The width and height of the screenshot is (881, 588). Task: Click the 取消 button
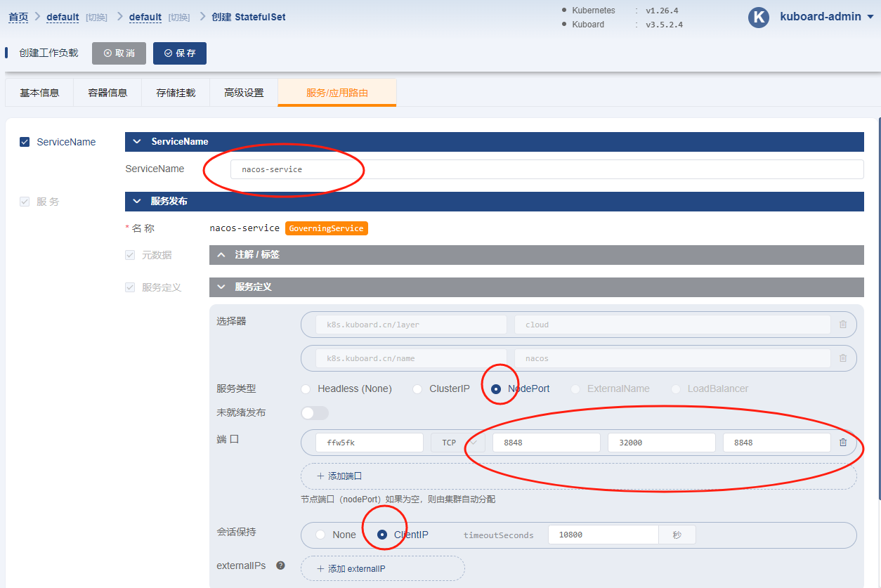[119, 53]
